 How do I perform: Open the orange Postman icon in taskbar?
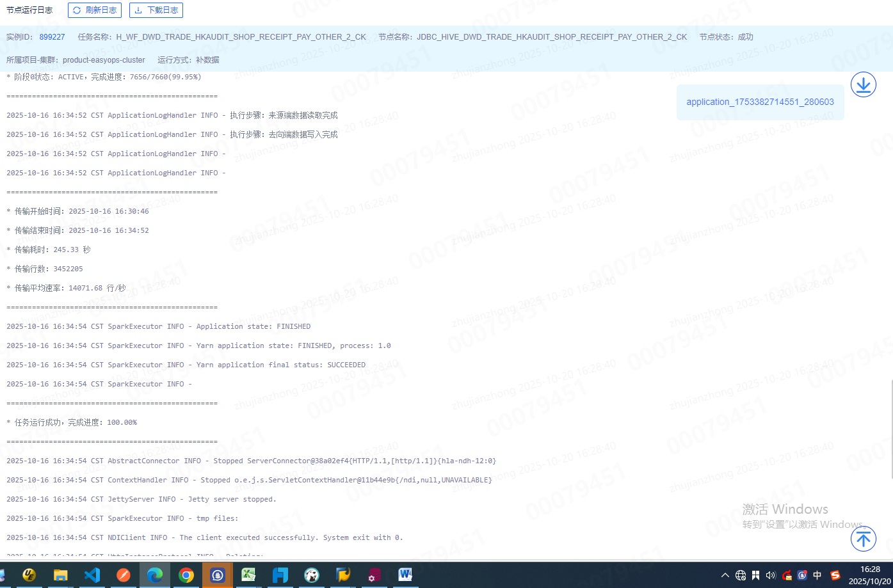(124, 575)
